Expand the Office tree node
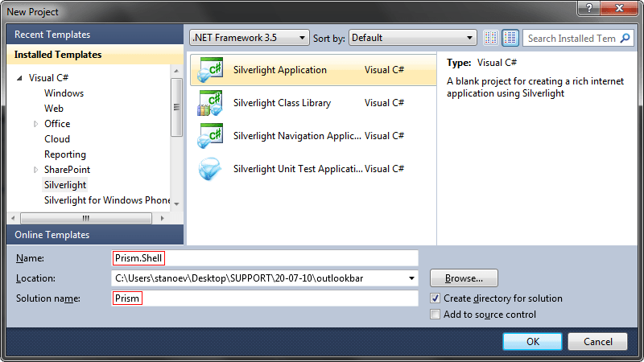 (x=36, y=124)
